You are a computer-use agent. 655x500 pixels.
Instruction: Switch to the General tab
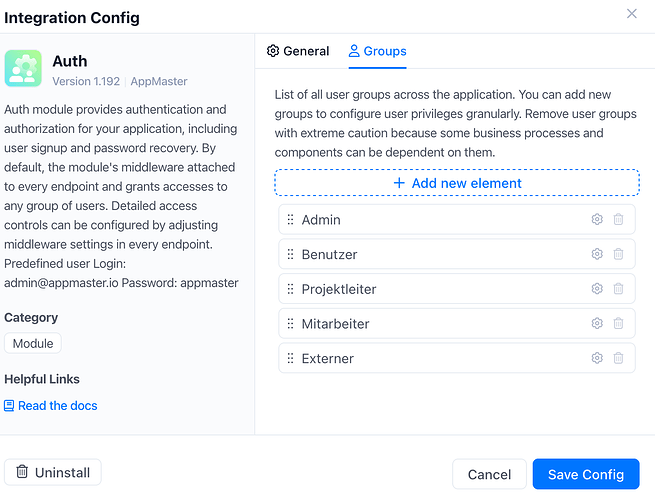[x=298, y=51]
